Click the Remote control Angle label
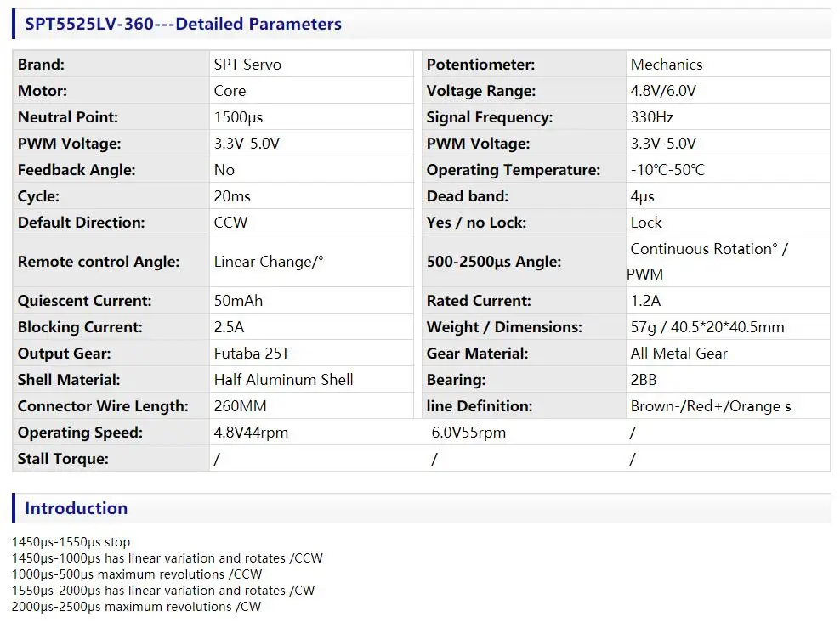The image size is (840, 628). click(99, 262)
